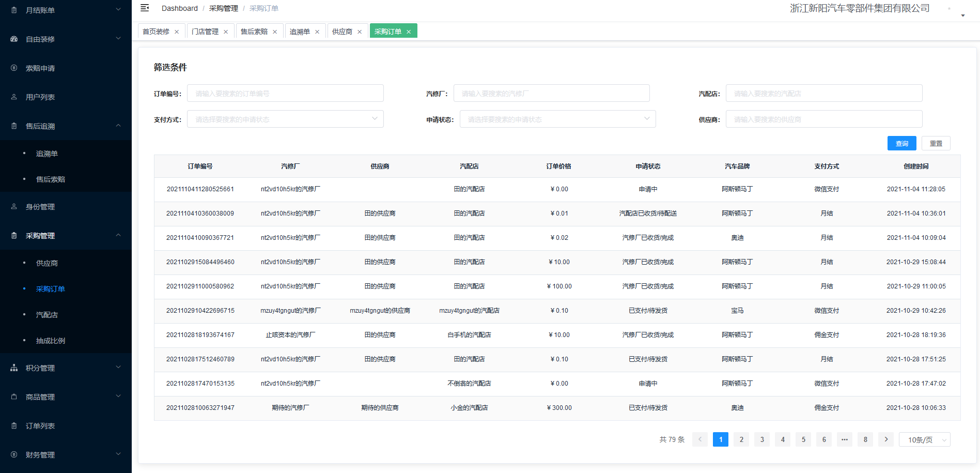Image resolution: width=980 pixels, height=473 pixels.
Task: Close the 首页装修 tab
Action: [x=177, y=32]
